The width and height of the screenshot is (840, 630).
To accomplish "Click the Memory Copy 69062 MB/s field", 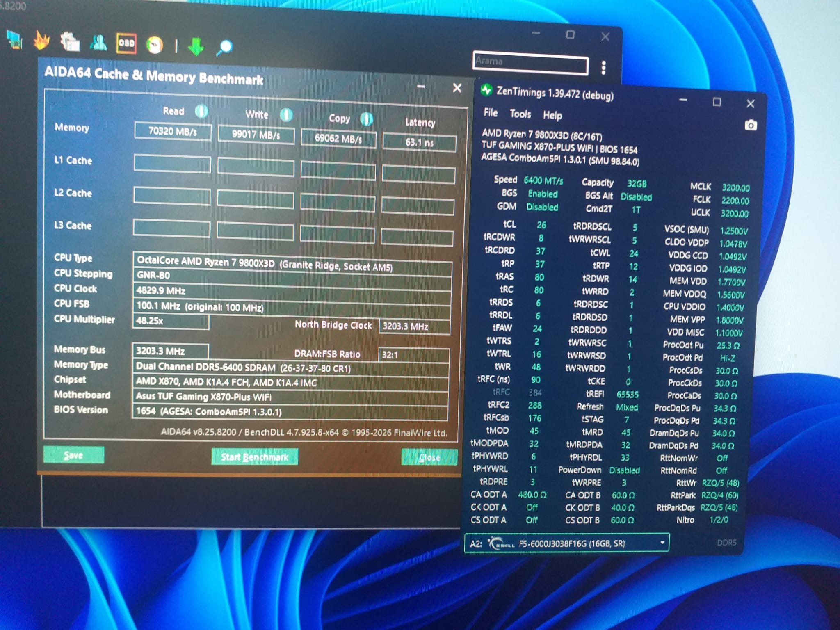I will pos(338,139).
